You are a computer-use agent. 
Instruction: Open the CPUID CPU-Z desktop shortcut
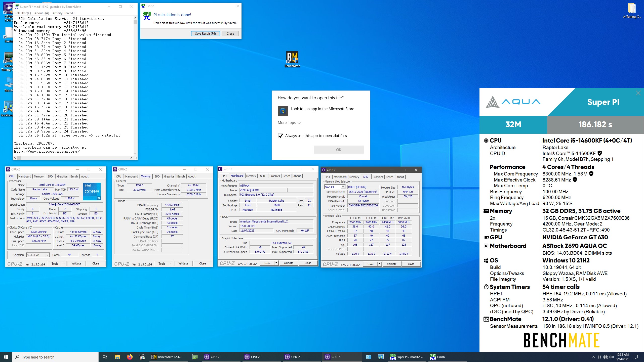(x=8, y=12)
